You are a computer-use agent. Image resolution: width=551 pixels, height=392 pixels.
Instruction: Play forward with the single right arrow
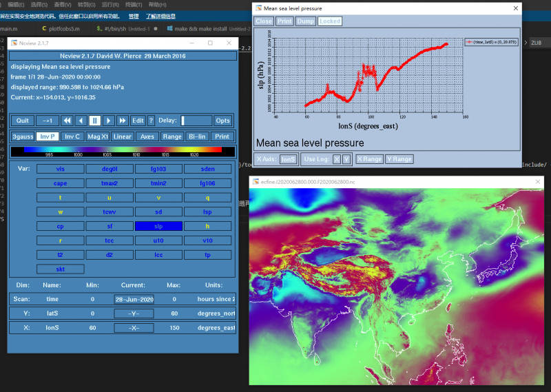click(x=108, y=121)
